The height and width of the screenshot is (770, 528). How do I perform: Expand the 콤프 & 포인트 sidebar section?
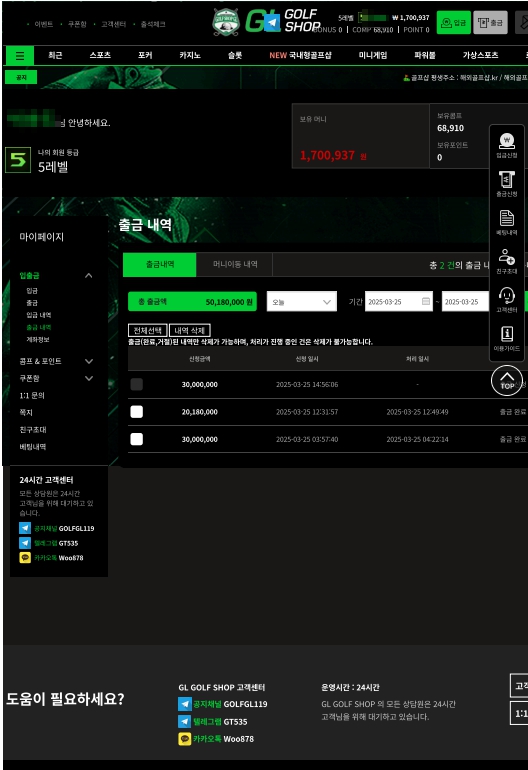tap(89, 361)
